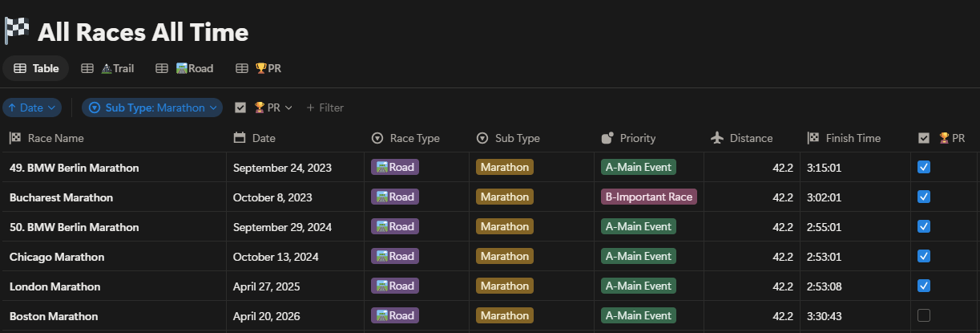Click 42.2 distance in Chicago Marathon row
This screenshot has width=980, height=333.
point(783,257)
